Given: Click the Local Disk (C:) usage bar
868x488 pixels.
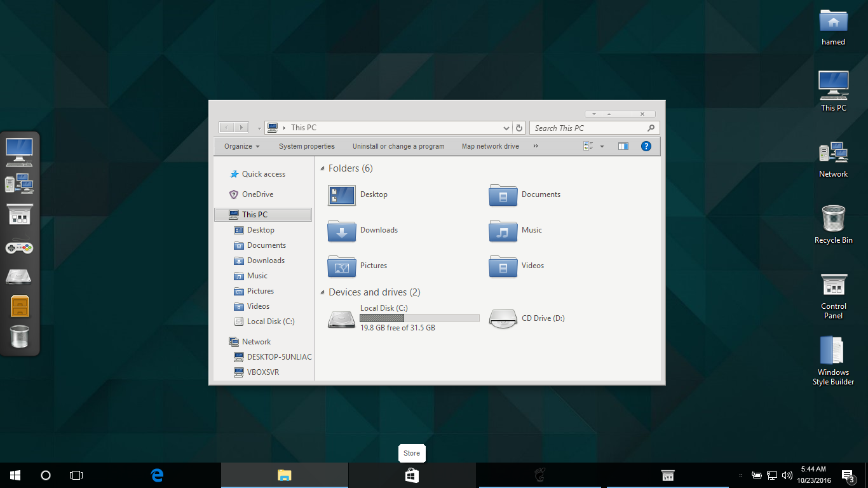Looking at the screenshot, I should click(x=419, y=318).
